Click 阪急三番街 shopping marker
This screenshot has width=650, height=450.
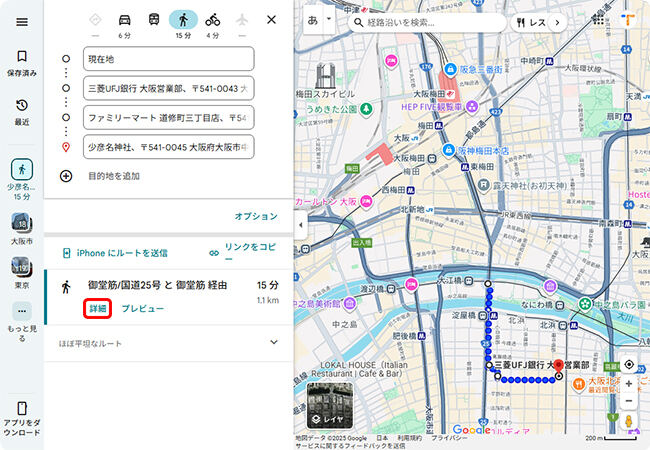click(x=450, y=69)
